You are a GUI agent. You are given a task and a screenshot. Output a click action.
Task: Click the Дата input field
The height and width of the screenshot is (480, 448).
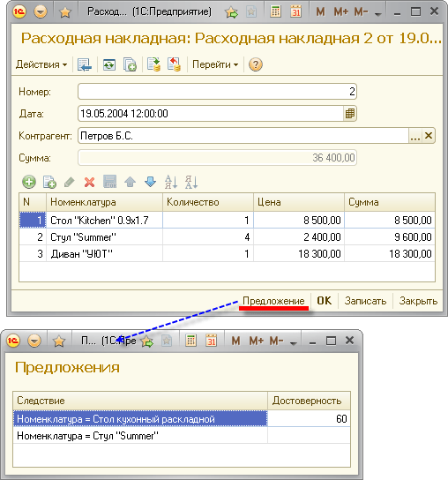[211, 113]
